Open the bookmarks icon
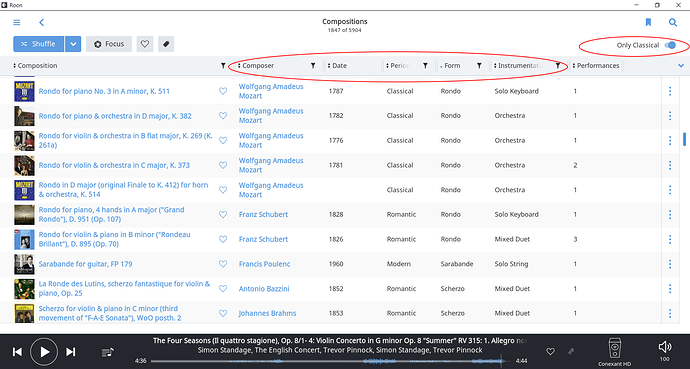This screenshot has height=369, width=690. click(648, 22)
